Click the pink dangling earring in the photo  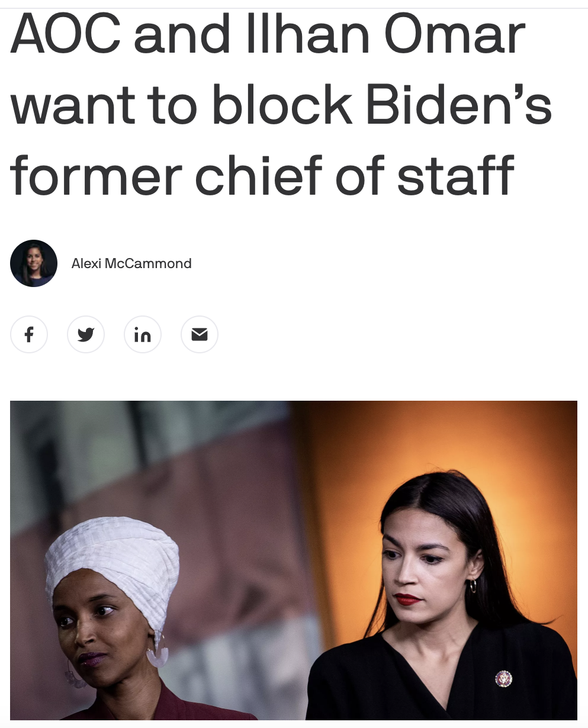157,652
